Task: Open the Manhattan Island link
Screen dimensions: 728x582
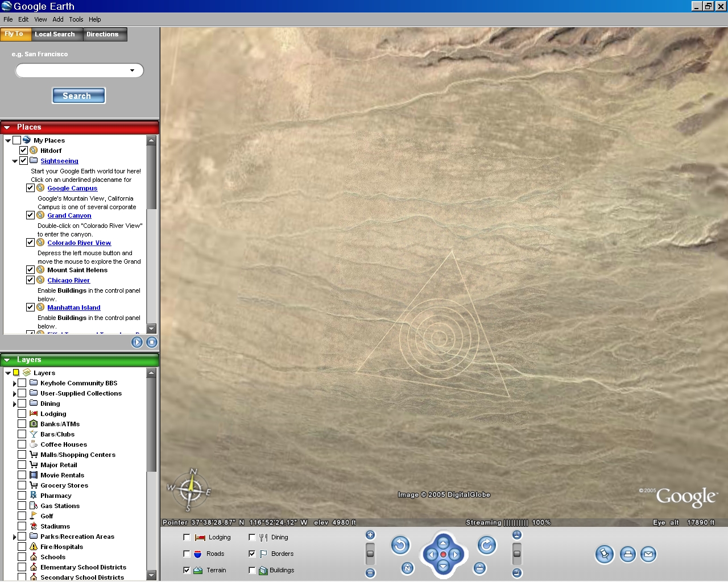Action: tap(74, 307)
